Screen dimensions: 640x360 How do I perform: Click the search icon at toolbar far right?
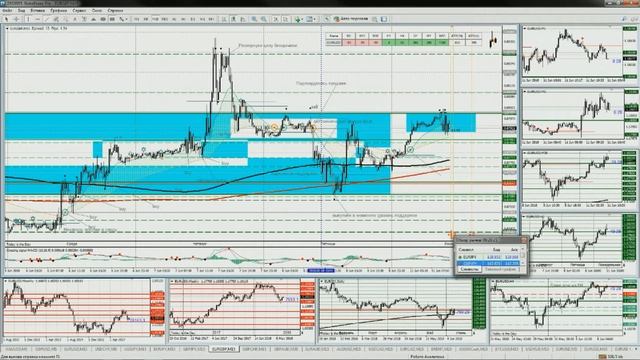pyautogui.click(x=623, y=19)
